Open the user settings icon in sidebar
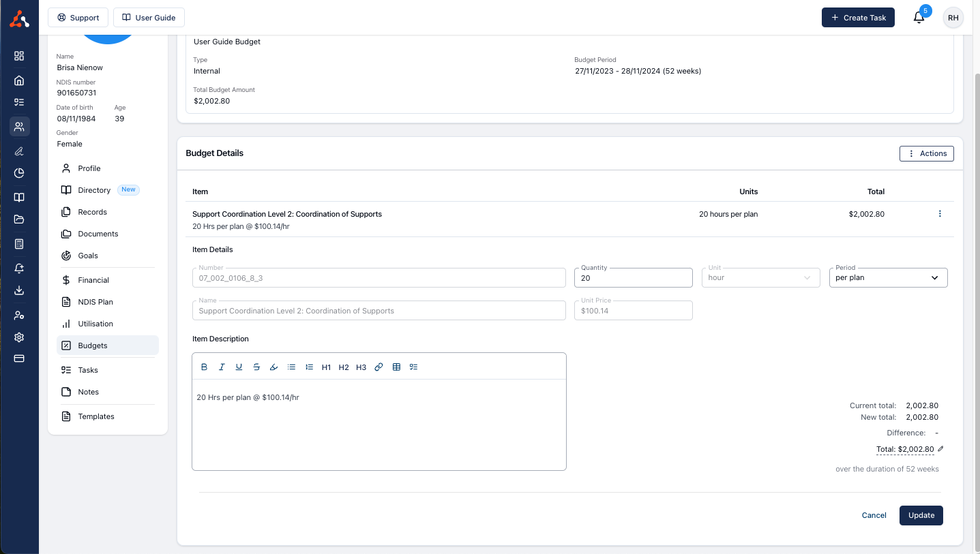980x554 pixels. click(19, 316)
